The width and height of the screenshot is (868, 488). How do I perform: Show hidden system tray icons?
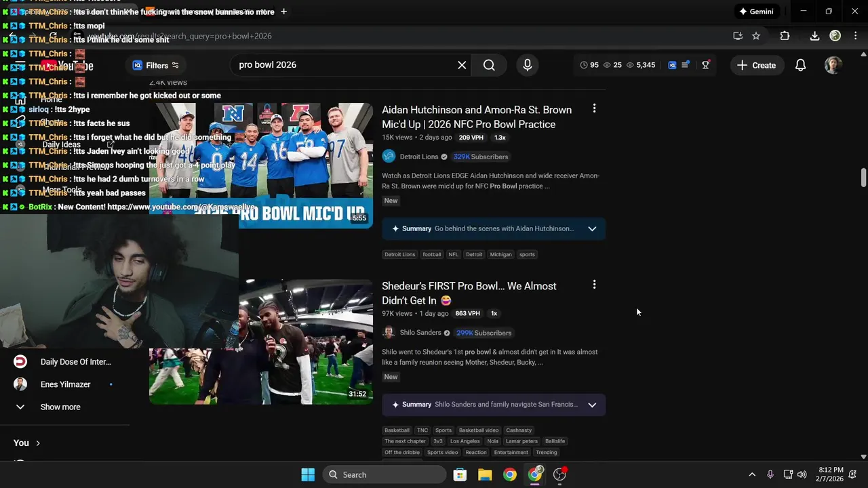[751, 474]
